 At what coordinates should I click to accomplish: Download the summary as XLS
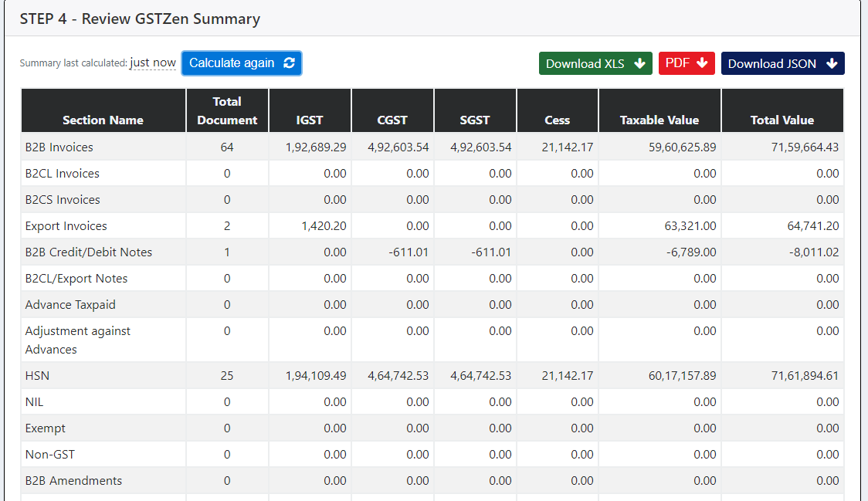click(x=595, y=64)
